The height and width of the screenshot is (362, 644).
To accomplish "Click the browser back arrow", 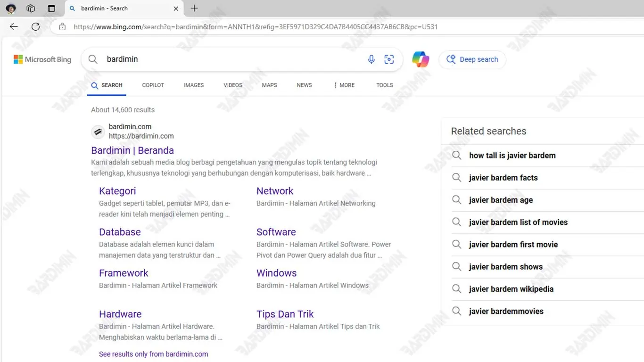I will [x=14, y=27].
